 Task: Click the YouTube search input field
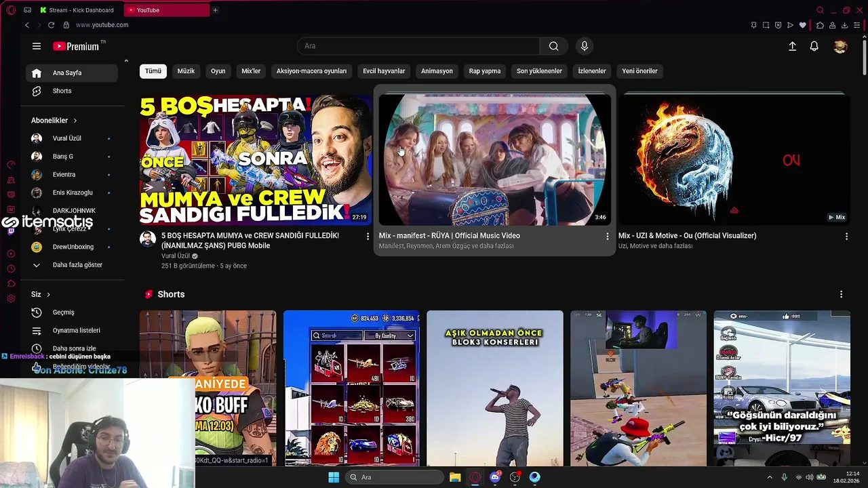tap(418, 46)
